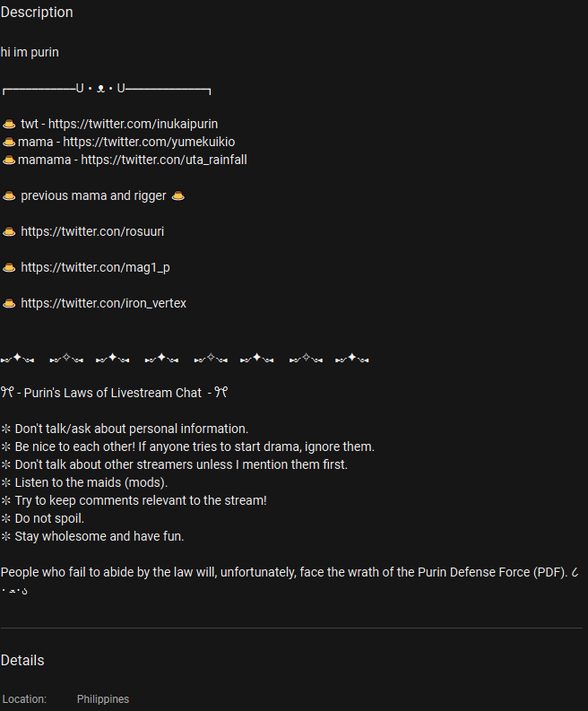The image size is (588, 711).
Task: Click the pudding emoji before mama line
Action: 9,142
